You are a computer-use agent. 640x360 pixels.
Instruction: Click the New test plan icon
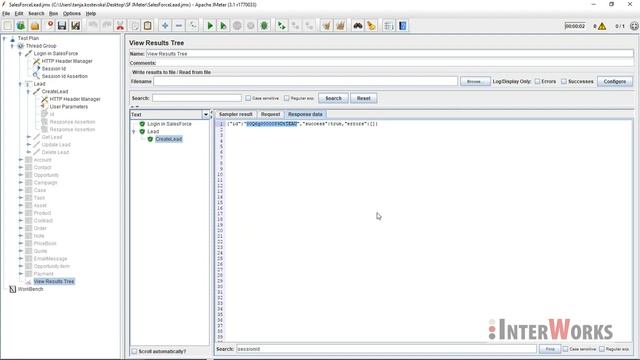(7, 26)
